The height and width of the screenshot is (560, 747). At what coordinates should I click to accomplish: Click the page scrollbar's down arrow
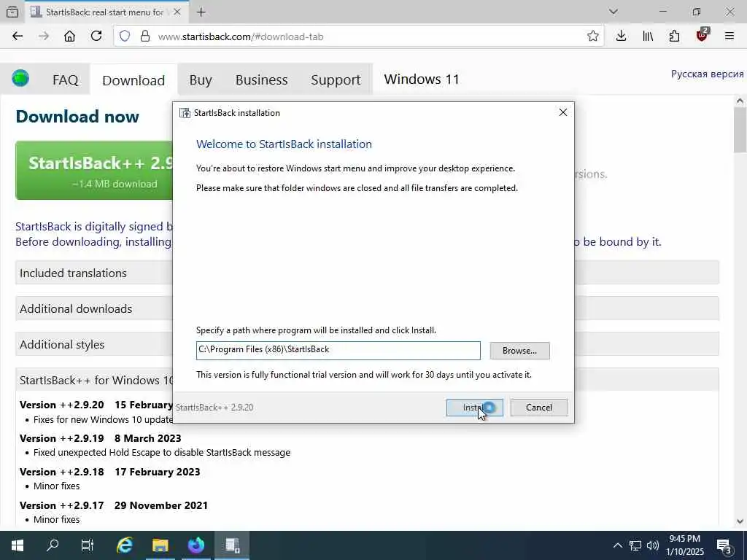tap(740, 522)
